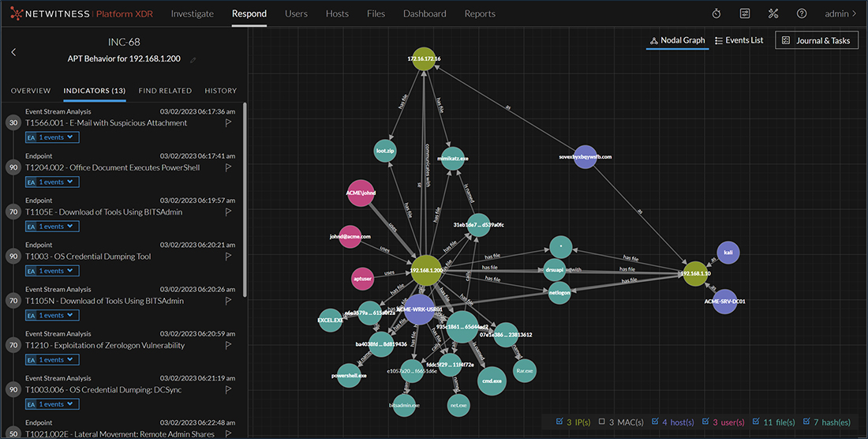Open the admin tools wrench icon
The width and height of the screenshot is (868, 439).
[x=773, y=14]
